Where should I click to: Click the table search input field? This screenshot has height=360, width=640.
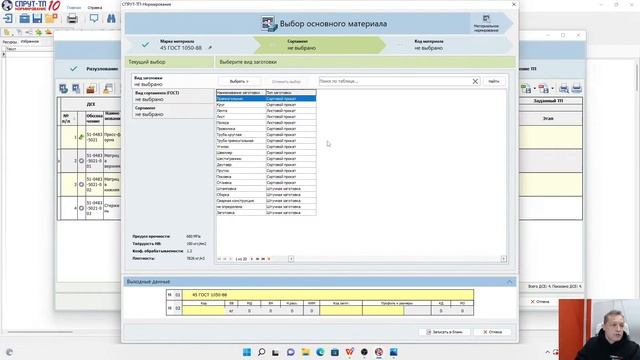click(x=395, y=81)
